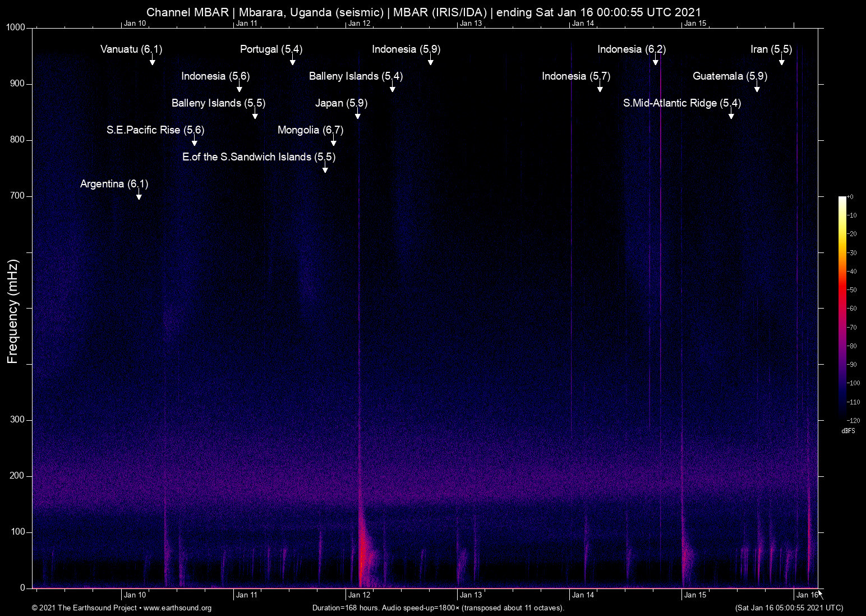Click the Frequency (mHz) axis title

point(13,311)
